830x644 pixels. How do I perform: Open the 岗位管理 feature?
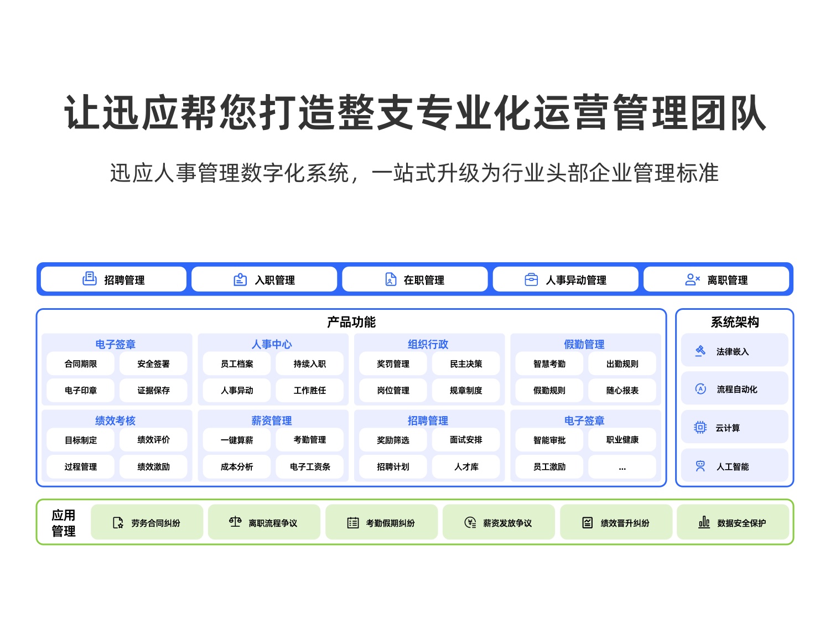tap(393, 391)
